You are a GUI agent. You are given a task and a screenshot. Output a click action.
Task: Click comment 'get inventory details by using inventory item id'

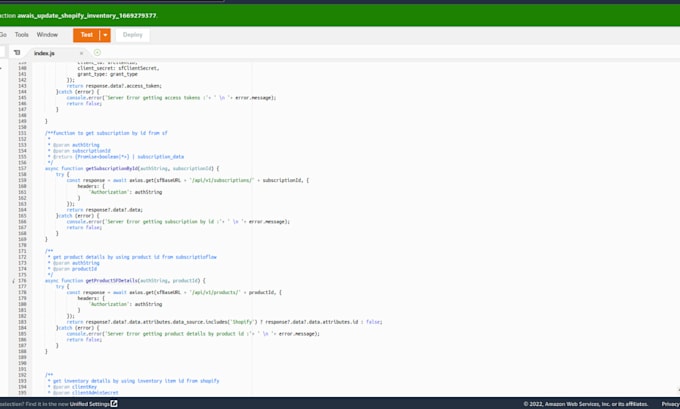click(x=134, y=381)
